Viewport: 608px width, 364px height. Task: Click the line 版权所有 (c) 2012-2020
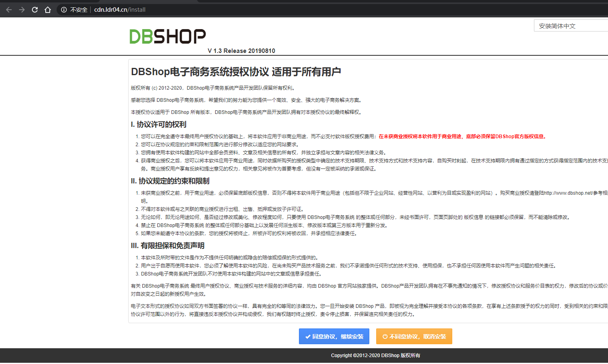(x=214, y=88)
